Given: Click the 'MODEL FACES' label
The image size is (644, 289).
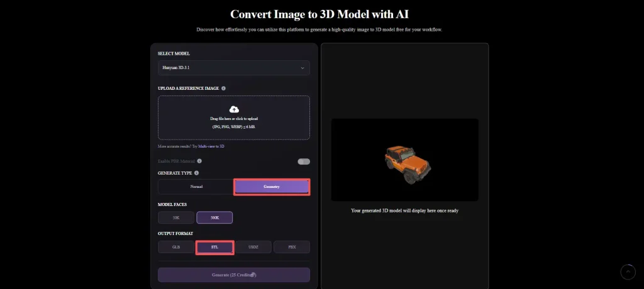Looking at the screenshot, I should pyautogui.click(x=172, y=204).
